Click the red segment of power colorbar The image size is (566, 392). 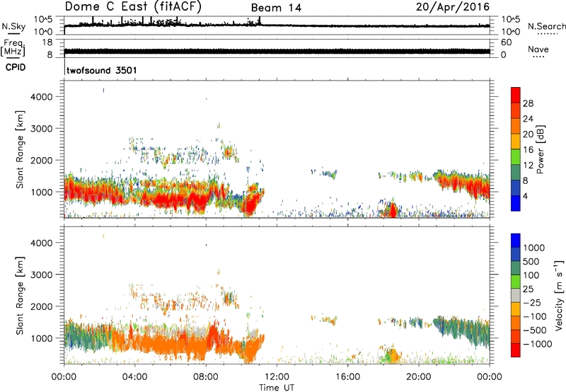click(x=516, y=94)
